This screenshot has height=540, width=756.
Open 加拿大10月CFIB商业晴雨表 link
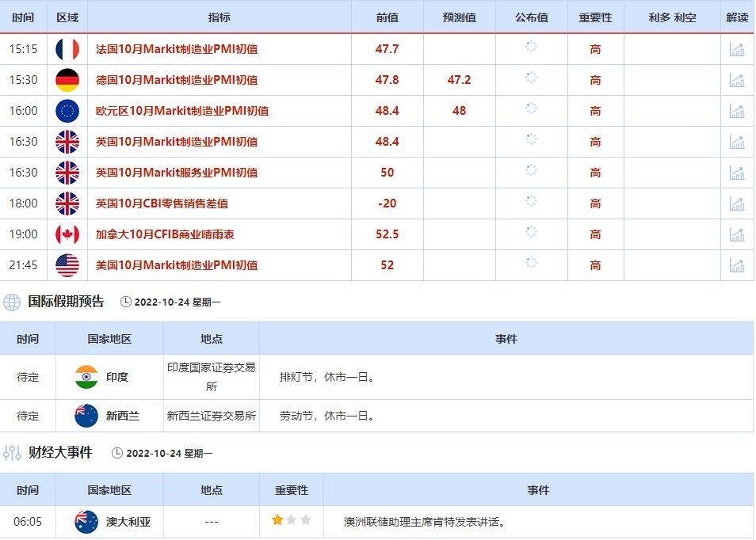(165, 234)
